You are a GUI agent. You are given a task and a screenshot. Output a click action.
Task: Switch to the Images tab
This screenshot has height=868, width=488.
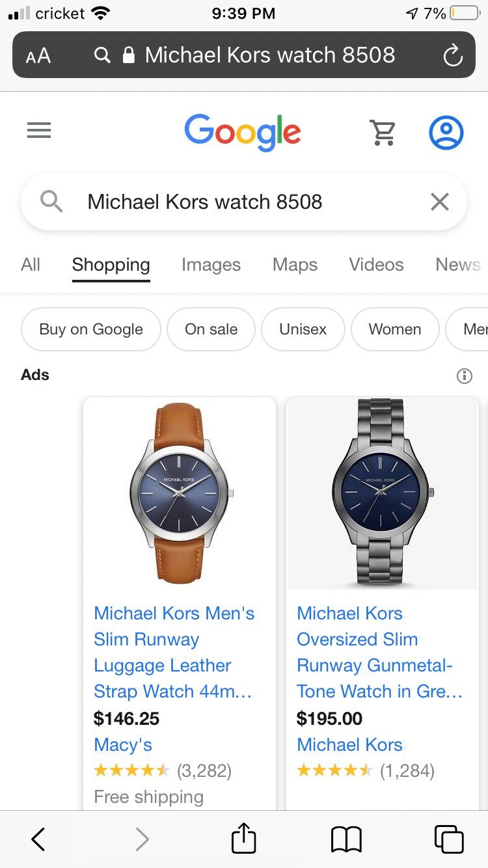click(211, 265)
